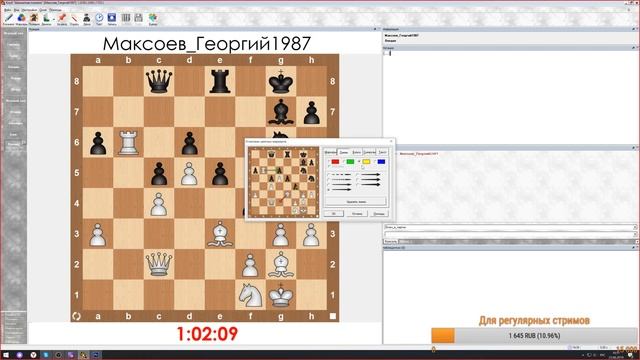The image size is (640, 360).
Task: Click the white rook on b6
Action: 128,142
